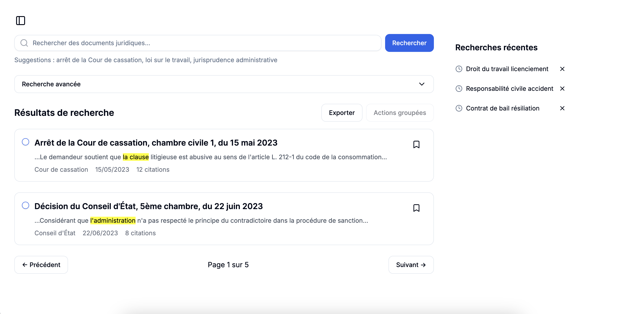This screenshot has width=644, height=314.
Task: Click the 'Page 1 sur 5' indicator
Action: (x=228, y=265)
